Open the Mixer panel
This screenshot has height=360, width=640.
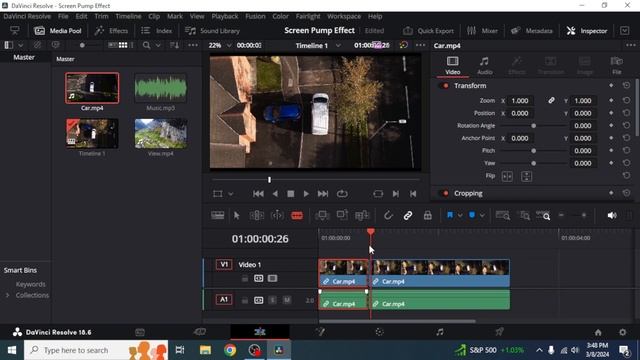point(482,31)
